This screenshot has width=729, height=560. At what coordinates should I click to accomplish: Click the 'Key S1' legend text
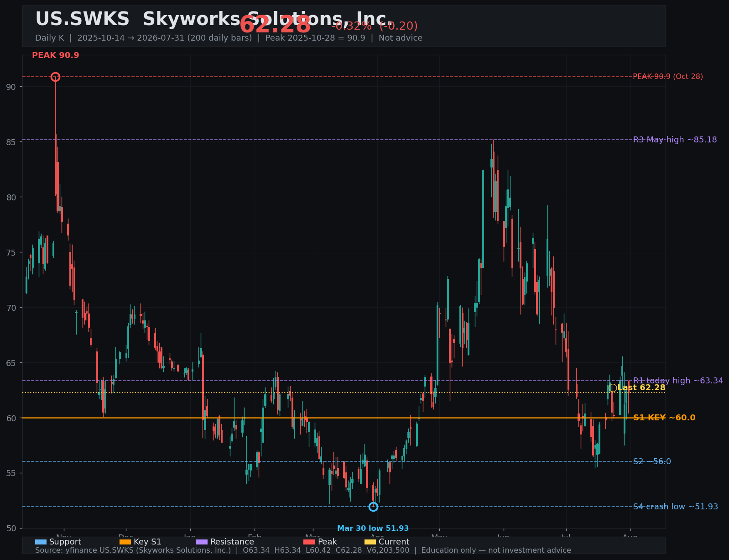[147, 542]
